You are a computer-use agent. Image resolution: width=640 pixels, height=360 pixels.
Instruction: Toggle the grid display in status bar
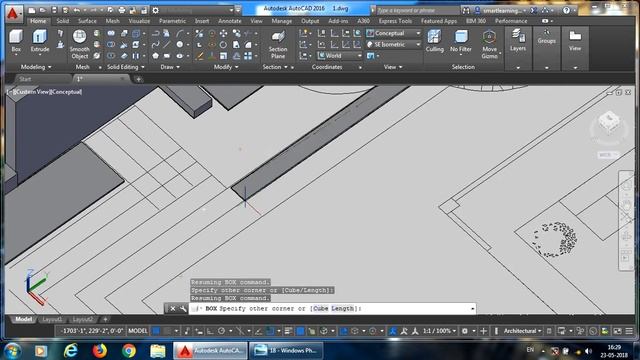click(156, 331)
